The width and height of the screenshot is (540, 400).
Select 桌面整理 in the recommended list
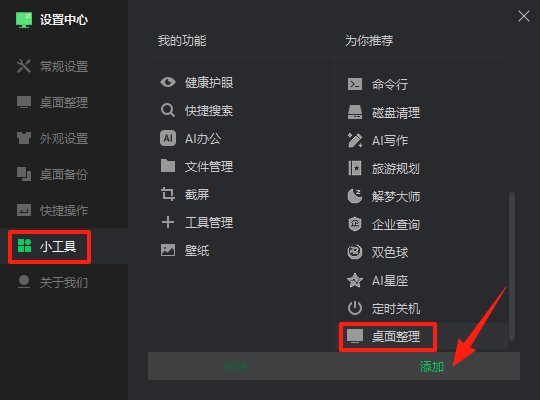[388, 337]
